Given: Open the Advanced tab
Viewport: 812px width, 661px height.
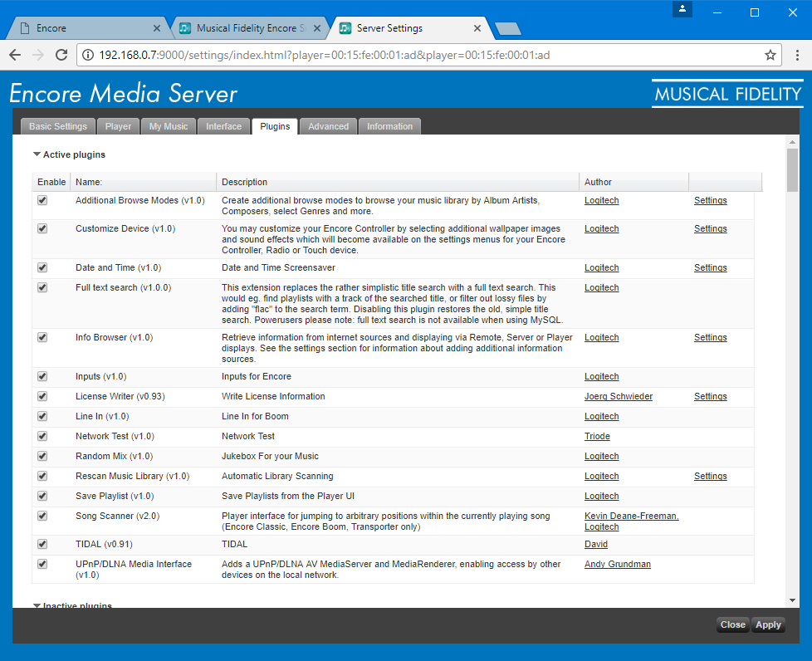Looking at the screenshot, I should coord(328,126).
